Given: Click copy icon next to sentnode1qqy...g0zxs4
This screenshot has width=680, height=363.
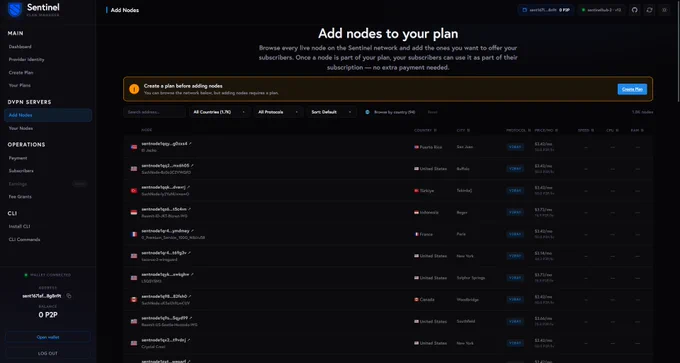Looking at the screenshot, I should [190, 143].
